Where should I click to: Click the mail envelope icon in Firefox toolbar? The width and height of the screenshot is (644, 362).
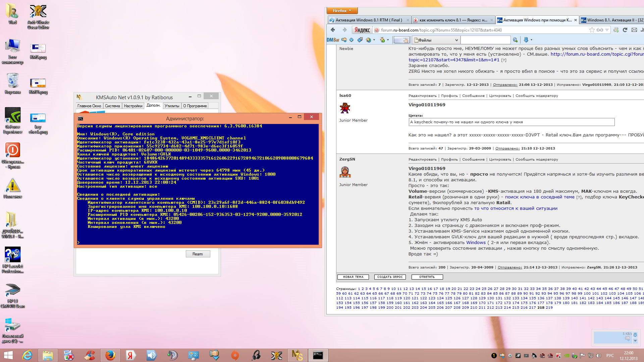pyautogui.click(x=634, y=30)
